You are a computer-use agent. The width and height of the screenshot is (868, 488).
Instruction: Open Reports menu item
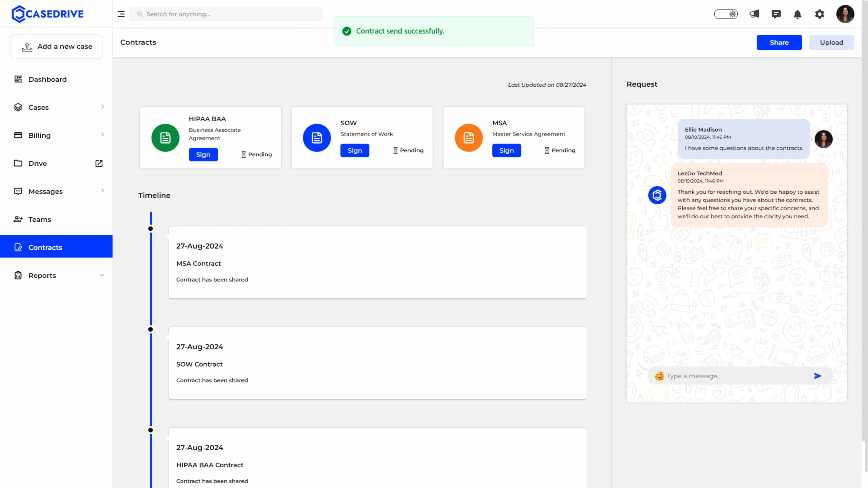56,275
